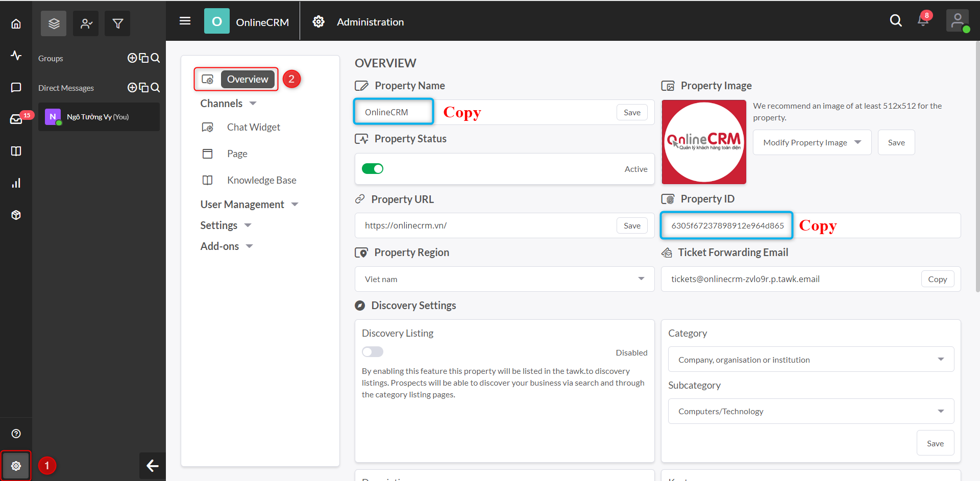Image resolution: width=980 pixels, height=481 pixels.
Task: Click the page vertical scrollbar
Action: 977,166
